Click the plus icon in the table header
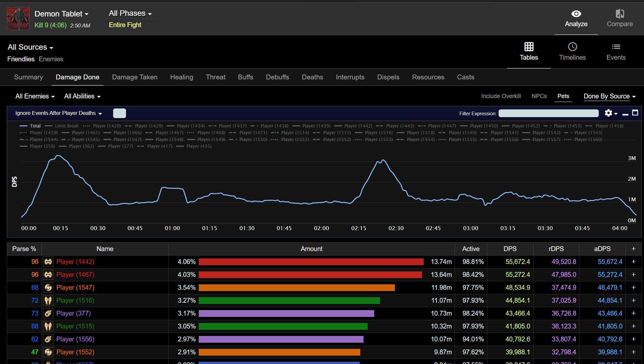The width and height of the screenshot is (644, 364). 633,249
